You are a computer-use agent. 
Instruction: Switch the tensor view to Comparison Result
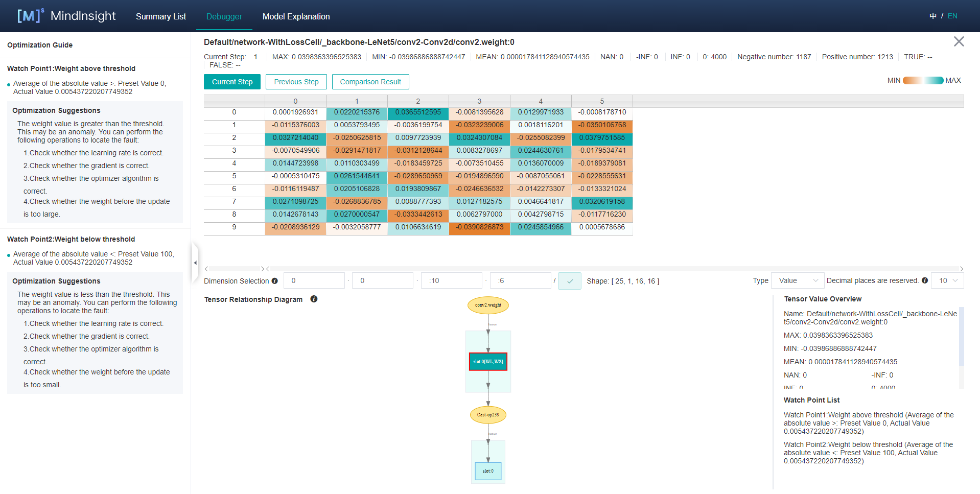(370, 82)
